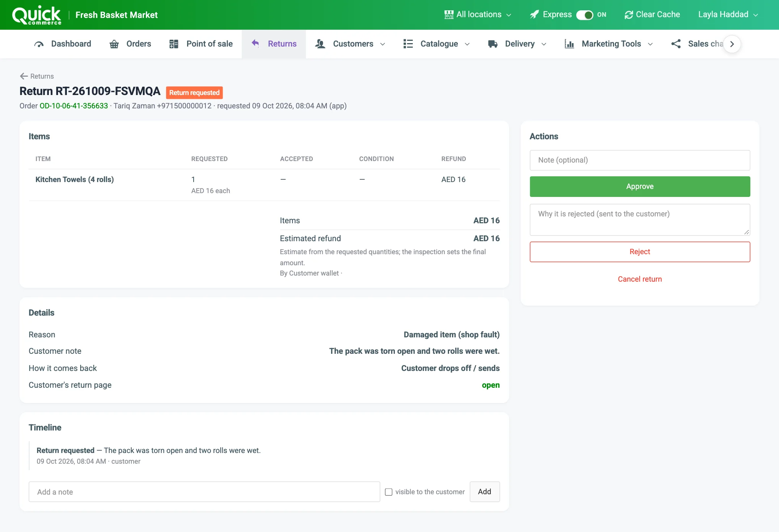Click the Orders basket icon
Viewport: 779px width, 532px height.
[114, 44]
